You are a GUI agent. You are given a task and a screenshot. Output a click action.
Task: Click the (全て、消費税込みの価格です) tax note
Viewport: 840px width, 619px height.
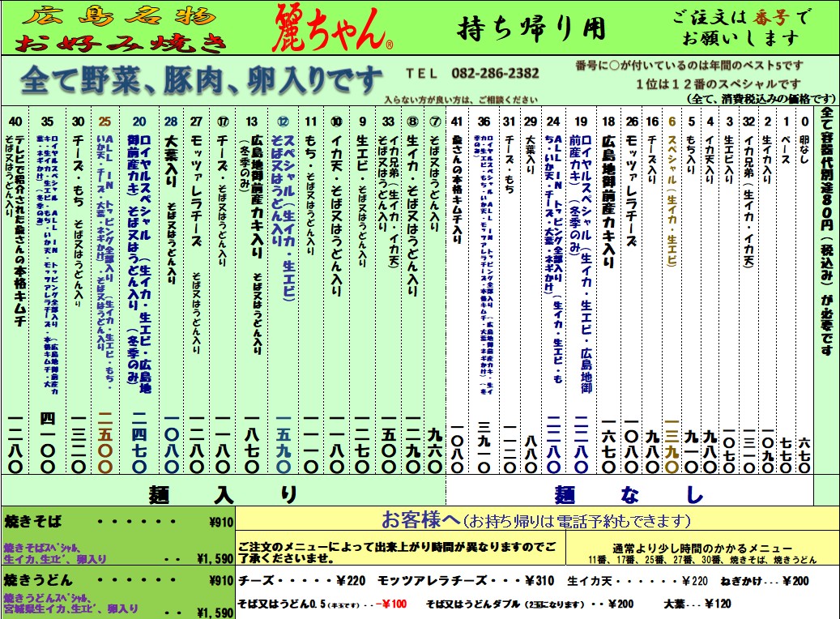click(761, 99)
